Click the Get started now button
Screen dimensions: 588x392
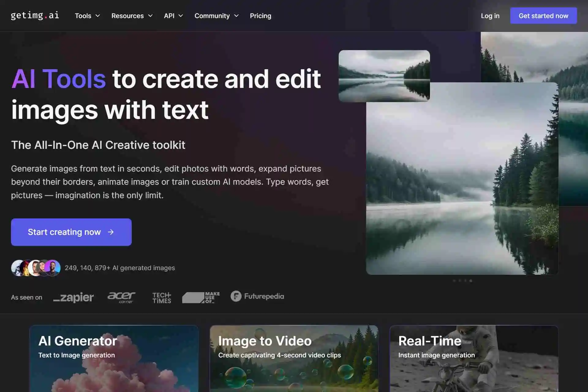(x=543, y=16)
